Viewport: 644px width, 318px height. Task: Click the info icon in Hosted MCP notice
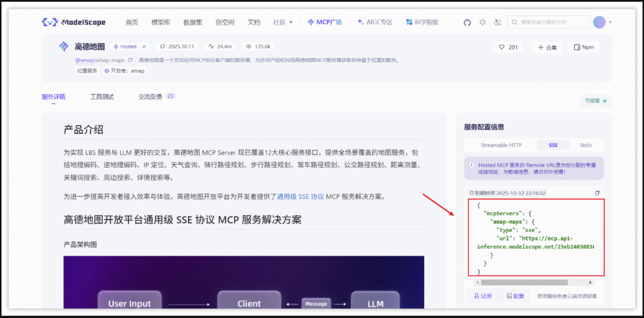coord(471,165)
